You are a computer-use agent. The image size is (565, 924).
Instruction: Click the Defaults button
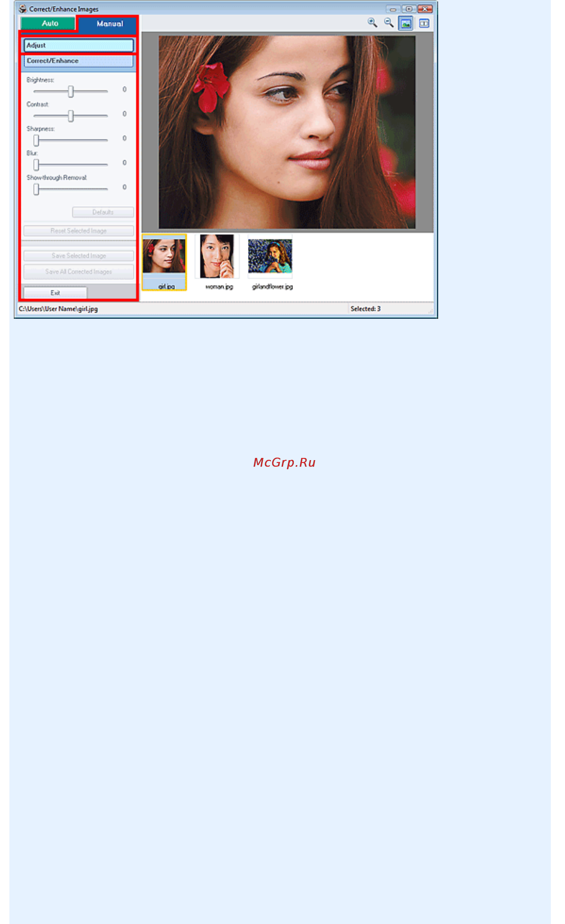click(x=103, y=212)
